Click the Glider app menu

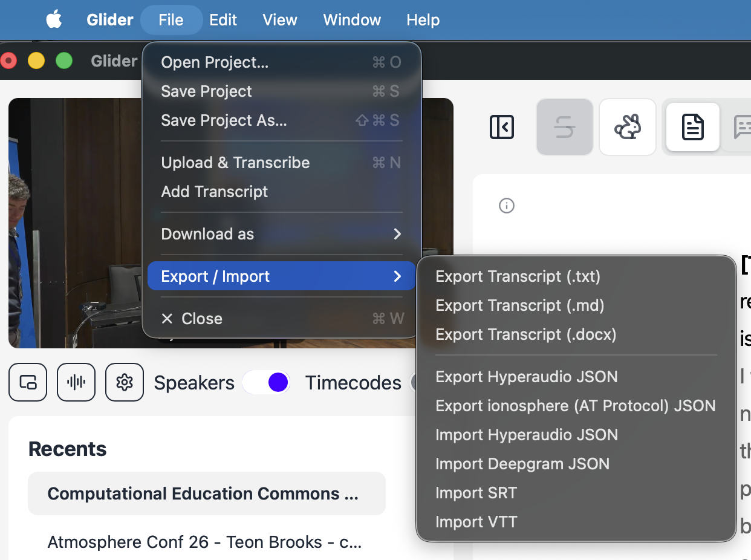point(109,20)
